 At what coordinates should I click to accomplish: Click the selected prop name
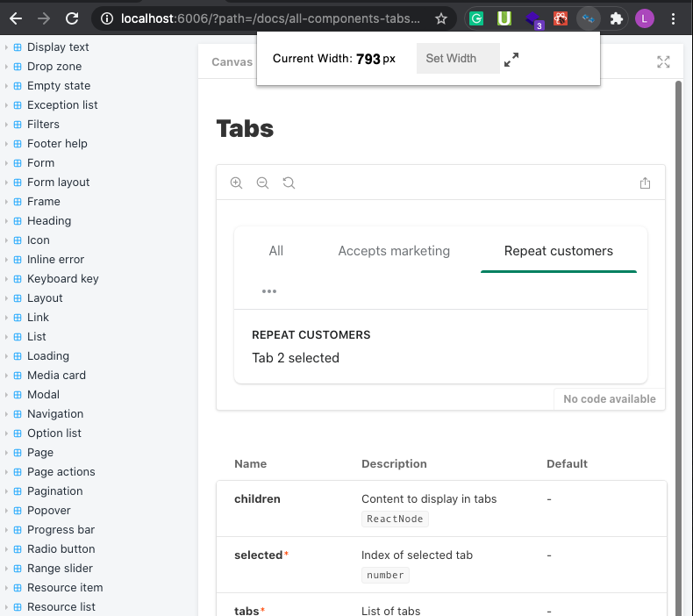coord(259,555)
